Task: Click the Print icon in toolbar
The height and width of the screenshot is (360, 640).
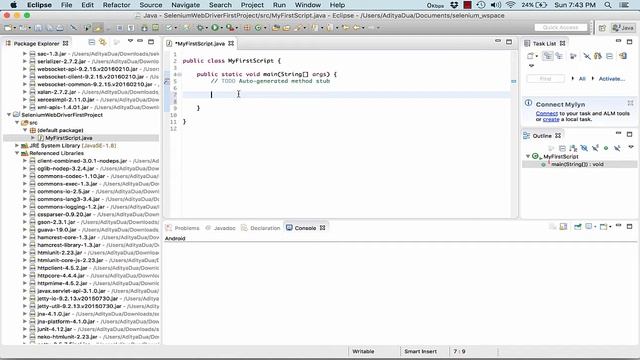Action: 60,28
